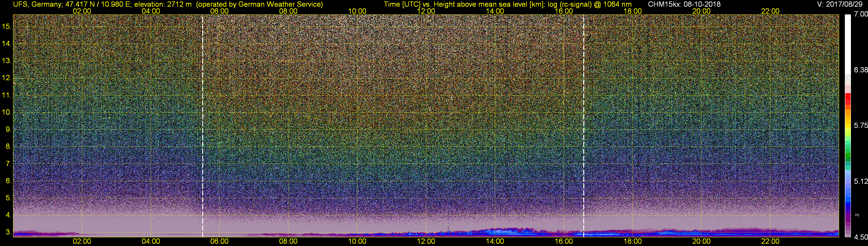Click the '15.' height axis label
Viewport: 868px width, 246px height.
point(7,26)
